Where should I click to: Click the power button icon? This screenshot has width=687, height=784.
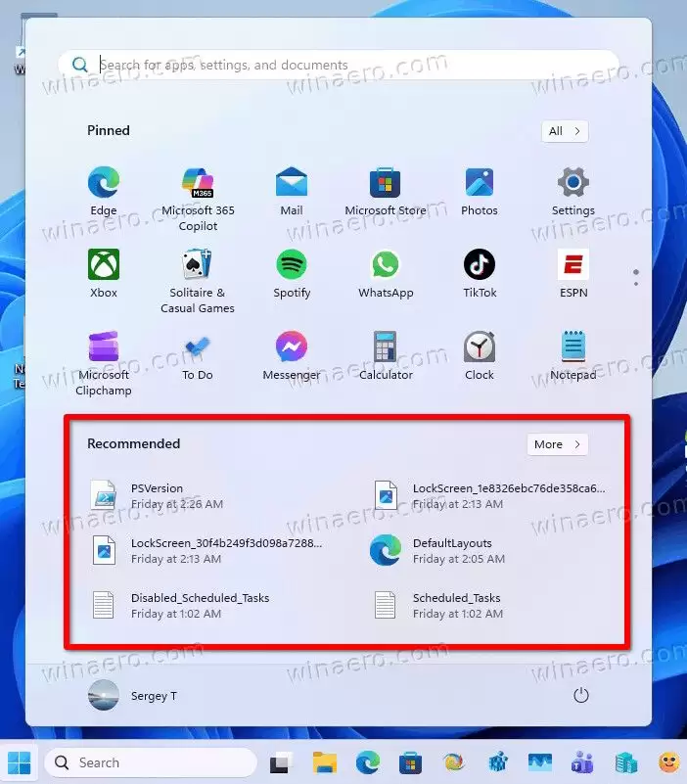tap(580, 695)
